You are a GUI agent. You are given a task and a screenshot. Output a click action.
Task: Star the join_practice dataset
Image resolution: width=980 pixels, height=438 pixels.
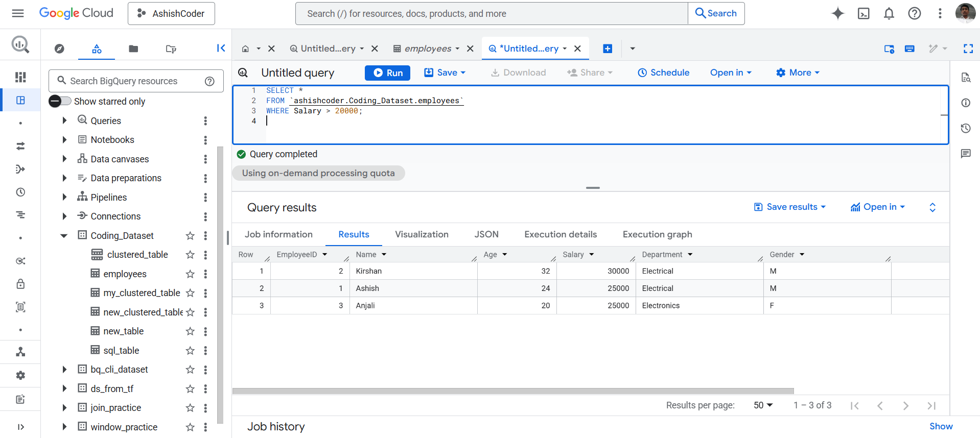tap(190, 408)
